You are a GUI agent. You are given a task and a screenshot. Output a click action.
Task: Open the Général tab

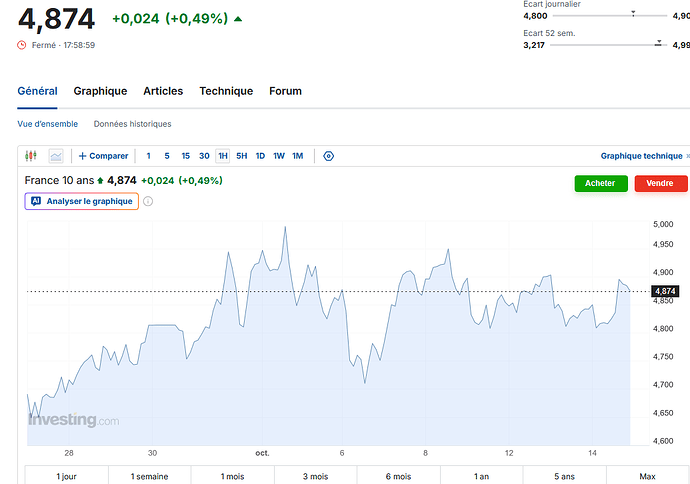37,91
